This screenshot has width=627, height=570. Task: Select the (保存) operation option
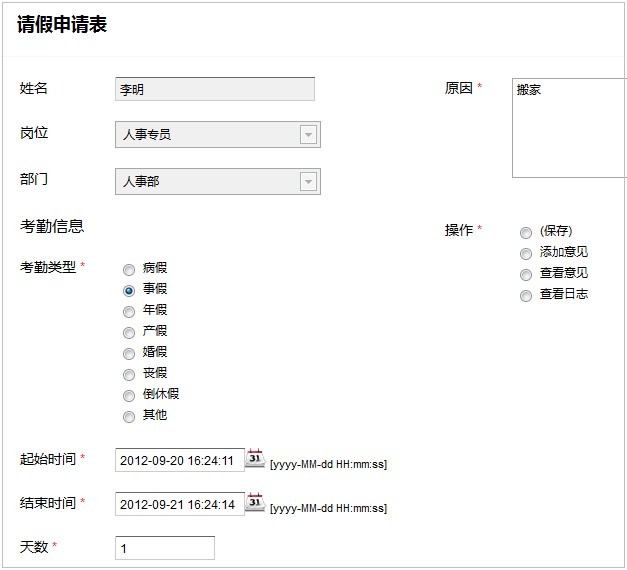point(526,232)
